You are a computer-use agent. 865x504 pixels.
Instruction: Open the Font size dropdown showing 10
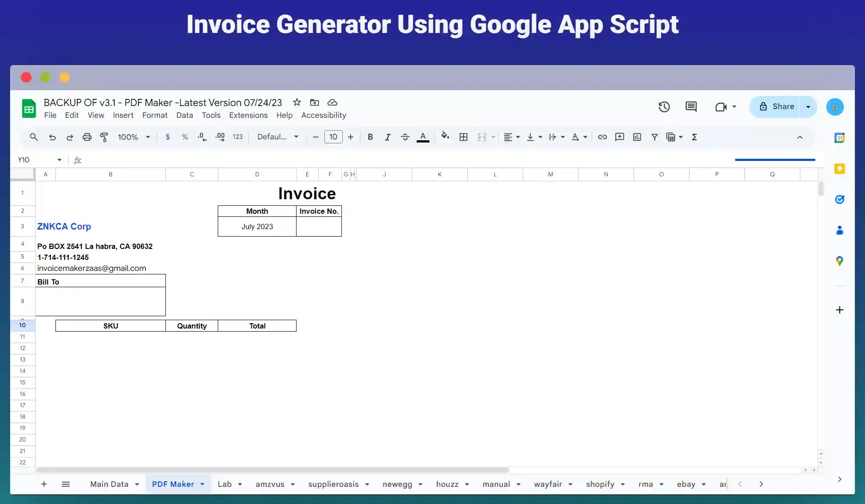tap(333, 137)
